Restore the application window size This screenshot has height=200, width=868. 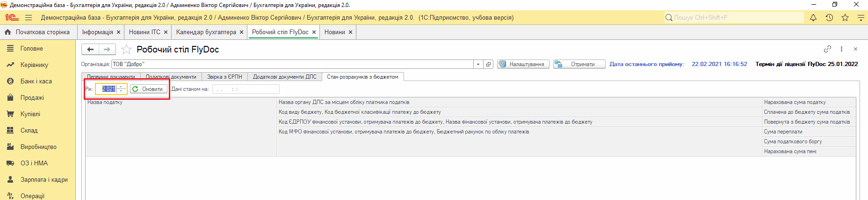835,5
